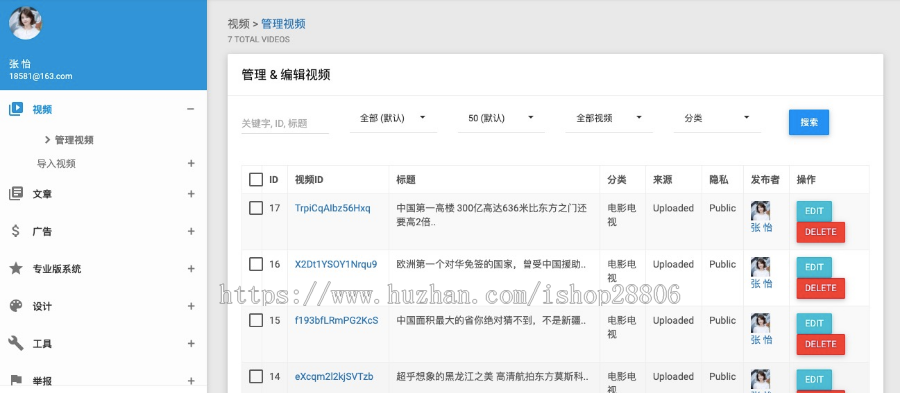Expand the 导入视频 submenu plus sign
This screenshot has width=900, height=393.
pos(191,164)
